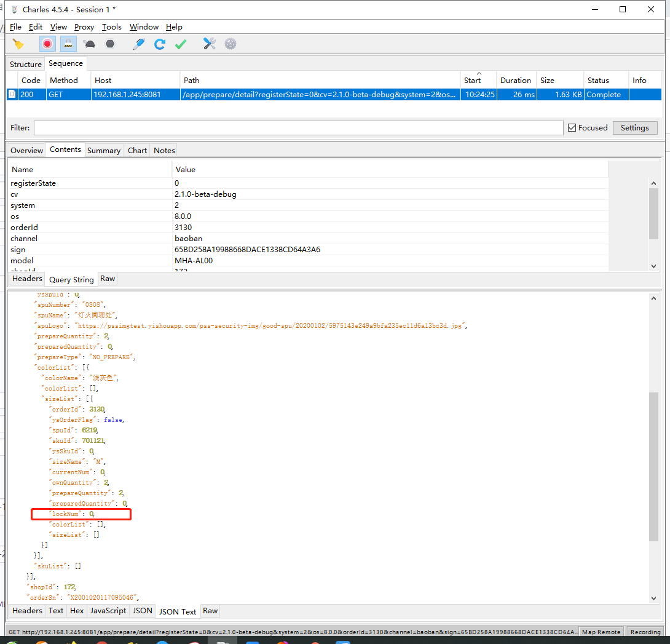670x644 pixels.
Task: Open the Edit menu
Action: (x=36, y=27)
